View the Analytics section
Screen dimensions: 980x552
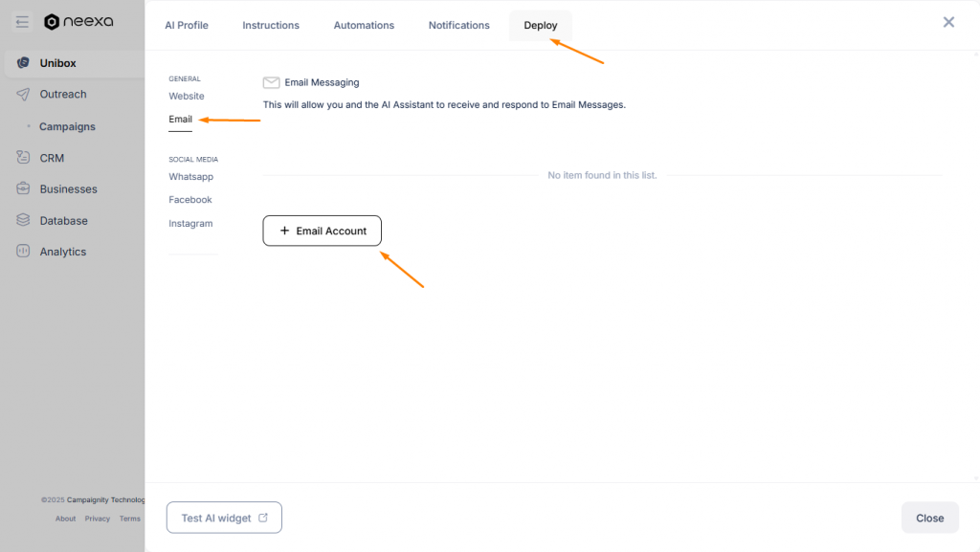(x=63, y=251)
